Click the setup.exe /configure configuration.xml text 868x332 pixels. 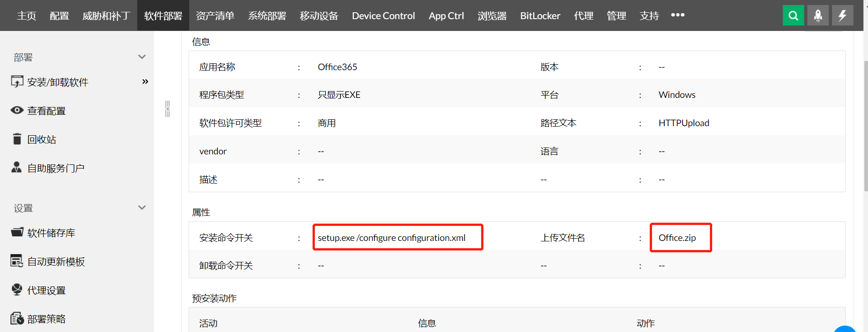(392, 238)
